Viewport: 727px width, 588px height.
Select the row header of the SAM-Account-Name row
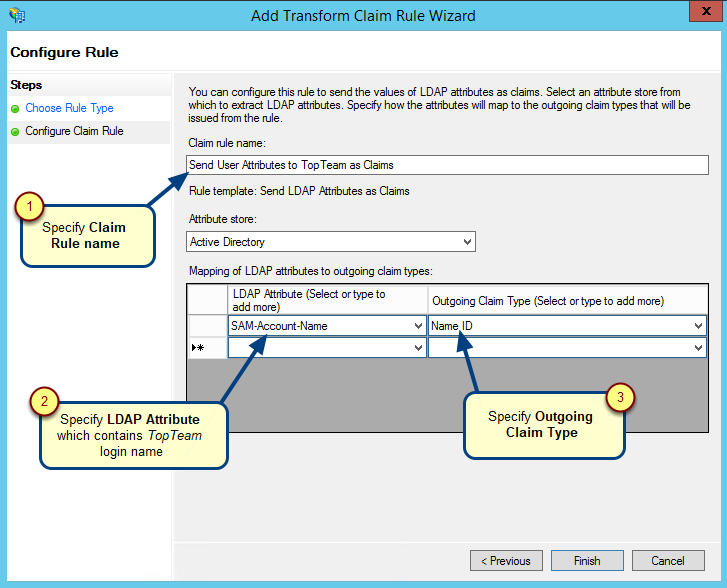click(x=207, y=326)
